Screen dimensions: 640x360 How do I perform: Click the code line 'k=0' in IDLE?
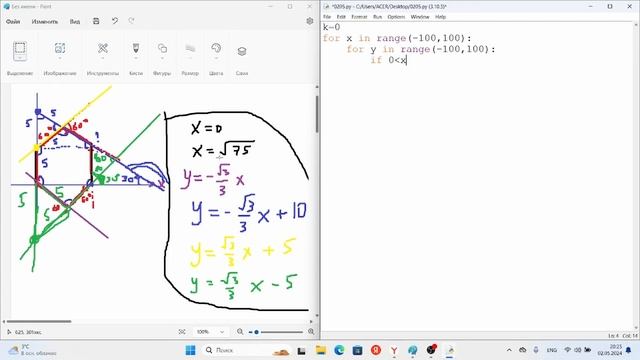331,27
